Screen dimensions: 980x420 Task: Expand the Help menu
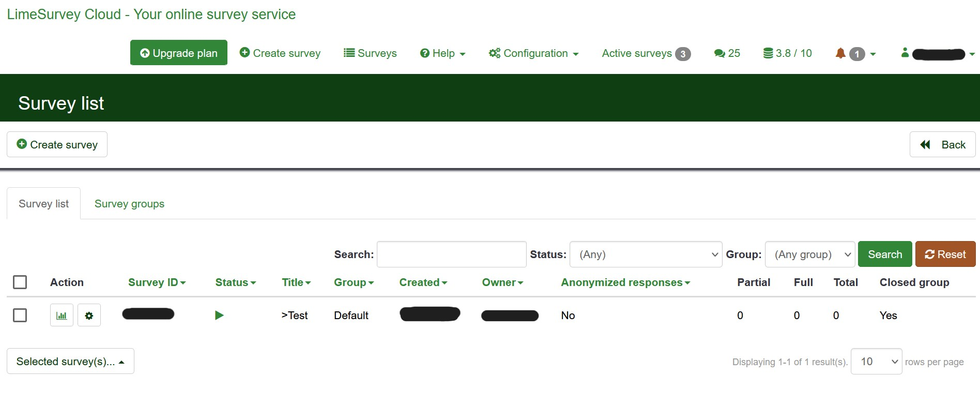coord(442,53)
